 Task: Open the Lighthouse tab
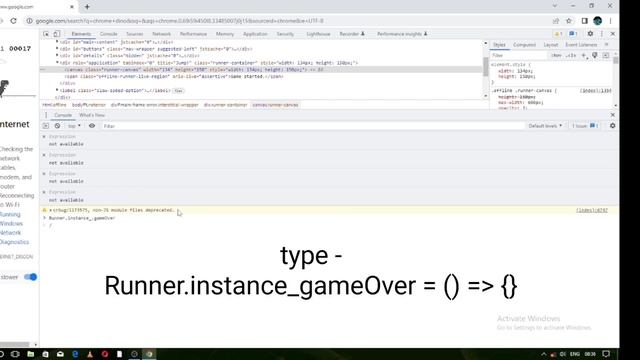click(x=318, y=34)
